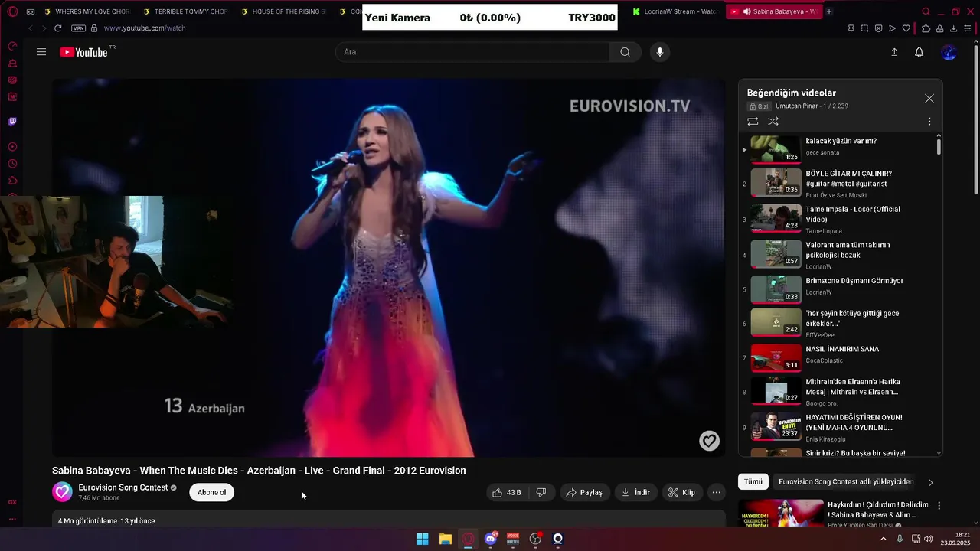Open options for 'Haykırdım ! Çıldırdım' recommendation
This screenshot has height=551, width=980.
tap(939, 506)
